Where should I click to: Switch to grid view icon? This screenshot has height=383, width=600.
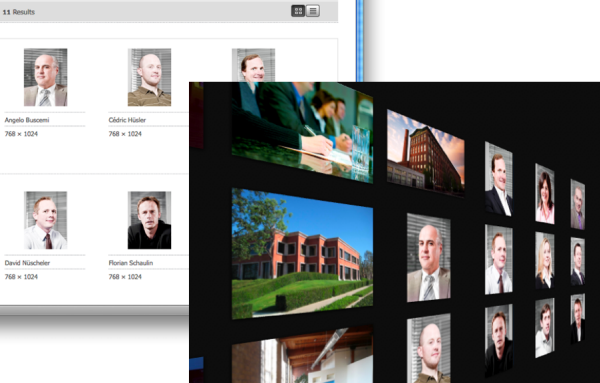click(298, 11)
